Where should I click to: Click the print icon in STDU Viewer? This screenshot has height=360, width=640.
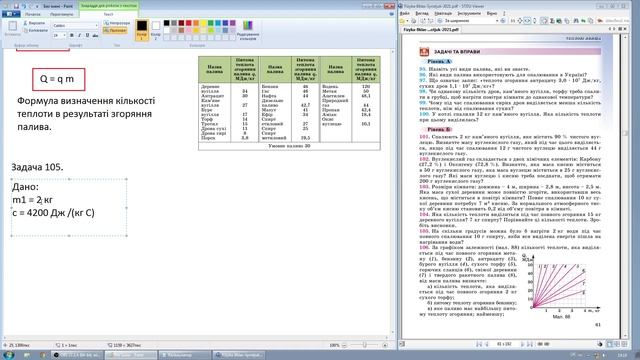coord(413,21)
